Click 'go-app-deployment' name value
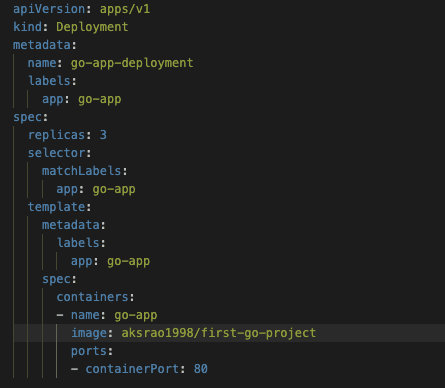Screen dimensions: 445x388 click(132, 63)
